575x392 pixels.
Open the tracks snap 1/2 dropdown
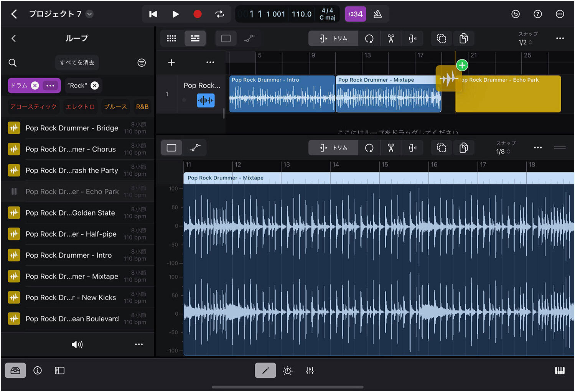pos(525,42)
